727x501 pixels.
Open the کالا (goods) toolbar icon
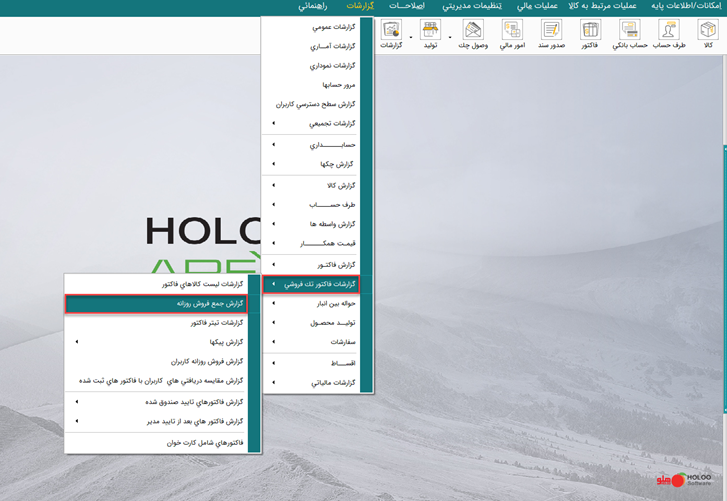pos(708,34)
